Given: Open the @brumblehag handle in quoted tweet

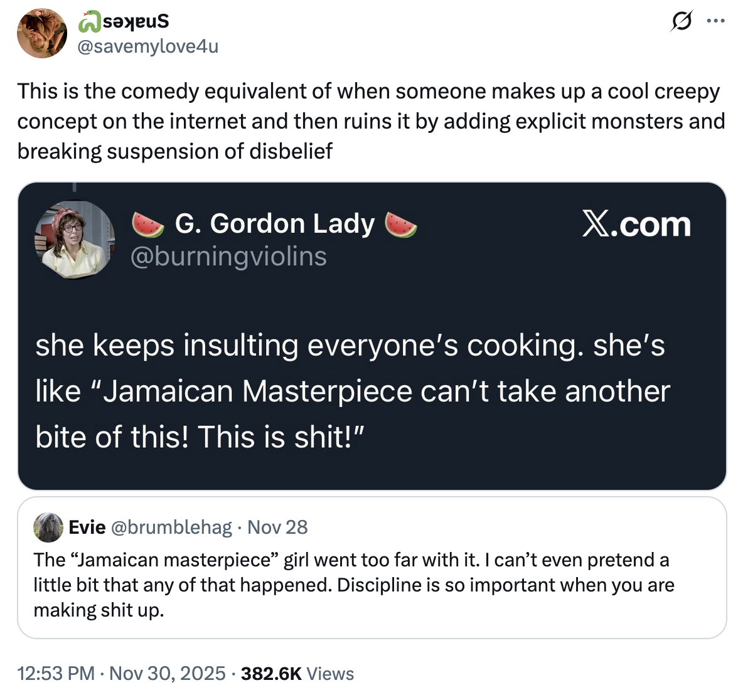Looking at the screenshot, I should point(171,527).
